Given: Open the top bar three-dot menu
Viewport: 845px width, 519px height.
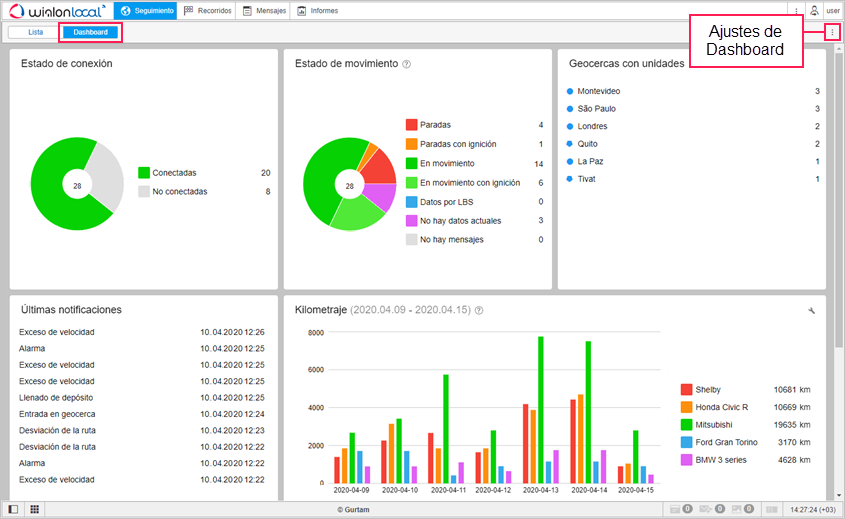Looking at the screenshot, I should (796, 11).
